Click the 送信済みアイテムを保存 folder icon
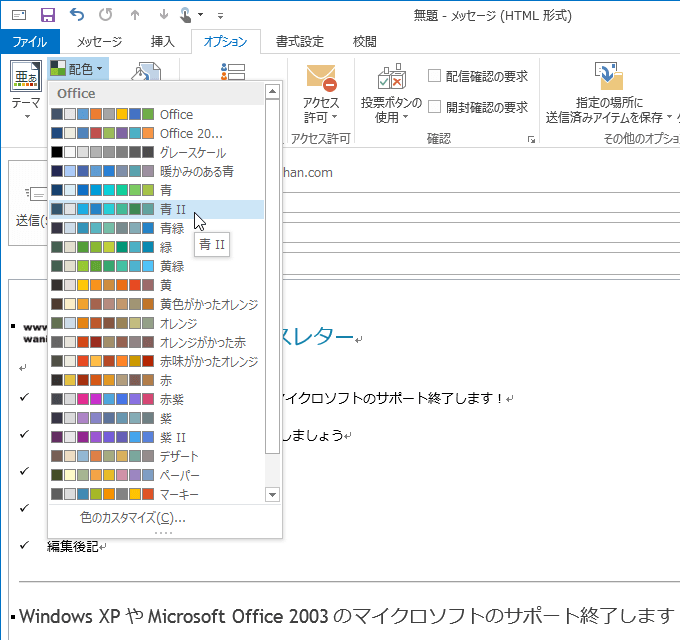680x640 pixels. pos(608,75)
